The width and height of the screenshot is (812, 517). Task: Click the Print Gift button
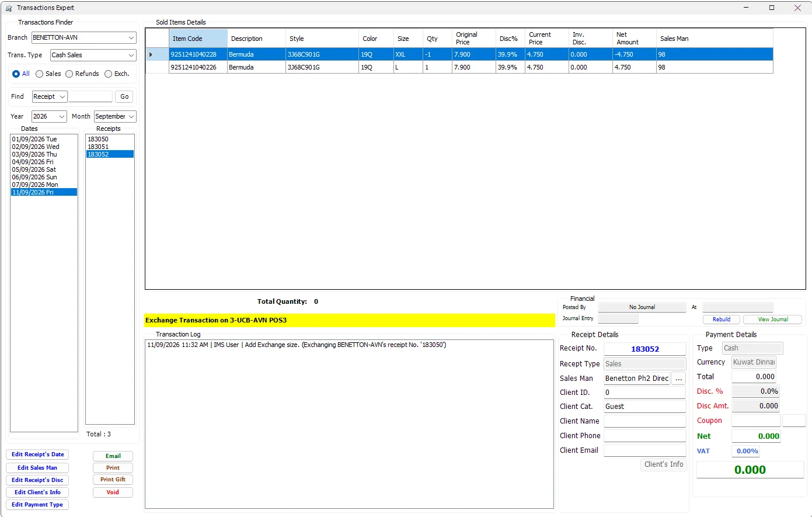113,480
